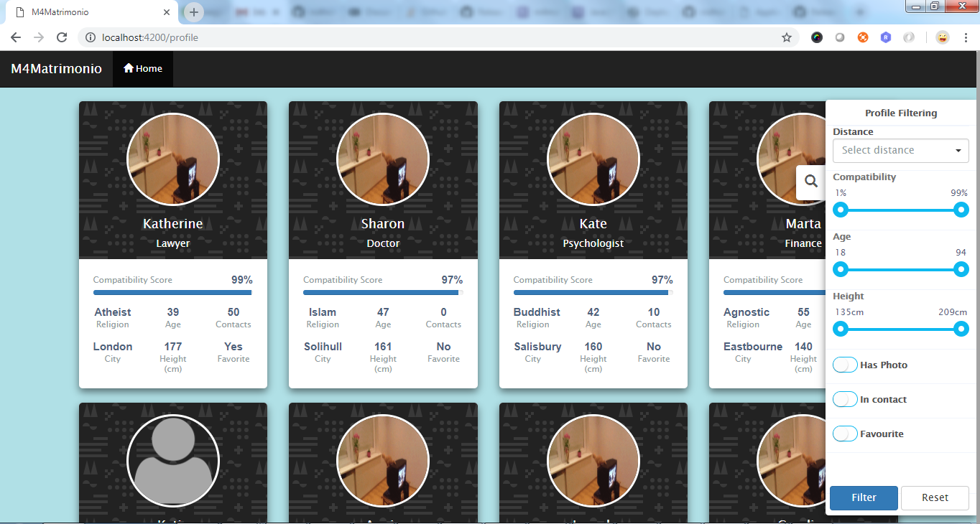980x524 pixels.
Task: Click Katherine's compatibility score bar
Action: (173, 293)
